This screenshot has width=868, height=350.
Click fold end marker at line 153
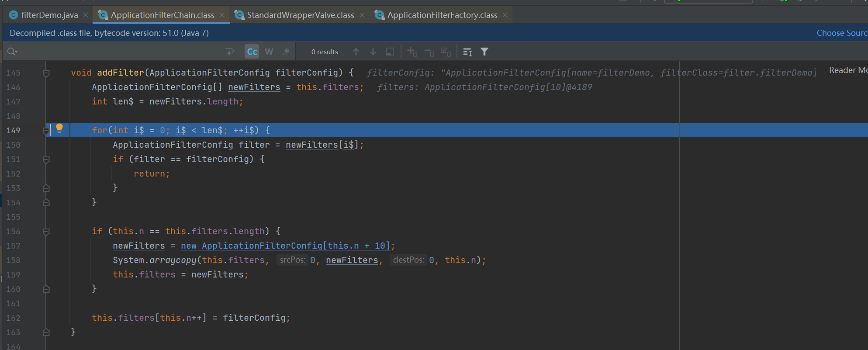tap(46, 188)
